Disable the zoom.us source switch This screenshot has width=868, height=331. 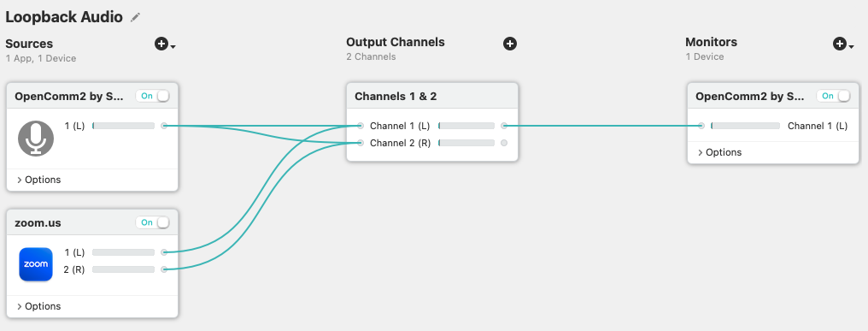(153, 222)
